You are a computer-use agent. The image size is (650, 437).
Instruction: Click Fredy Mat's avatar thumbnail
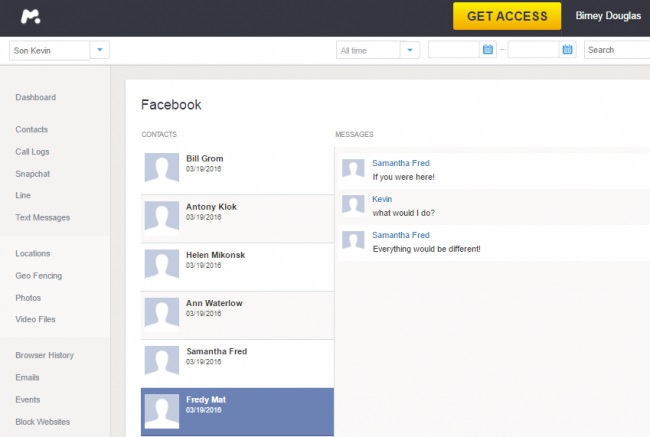pos(162,411)
